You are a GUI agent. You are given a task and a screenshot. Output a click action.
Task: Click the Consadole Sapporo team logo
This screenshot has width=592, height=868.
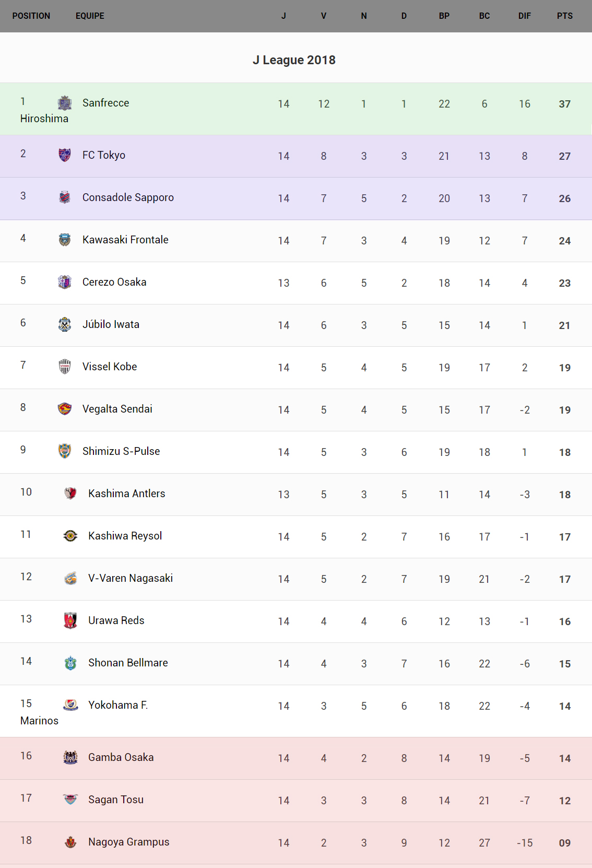click(65, 197)
